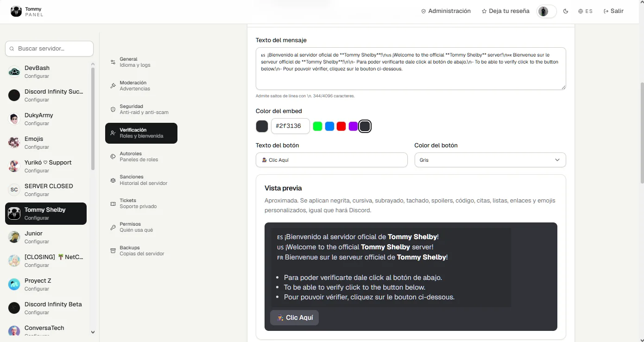The image size is (644, 342).
Task: Click the DevBash server avatar
Action: [x=14, y=72]
